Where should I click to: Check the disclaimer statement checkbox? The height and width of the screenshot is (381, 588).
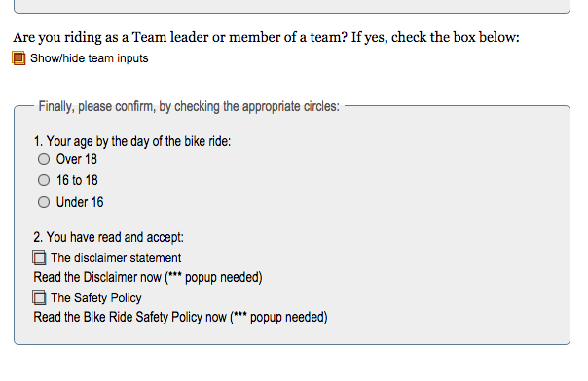(39, 258)
